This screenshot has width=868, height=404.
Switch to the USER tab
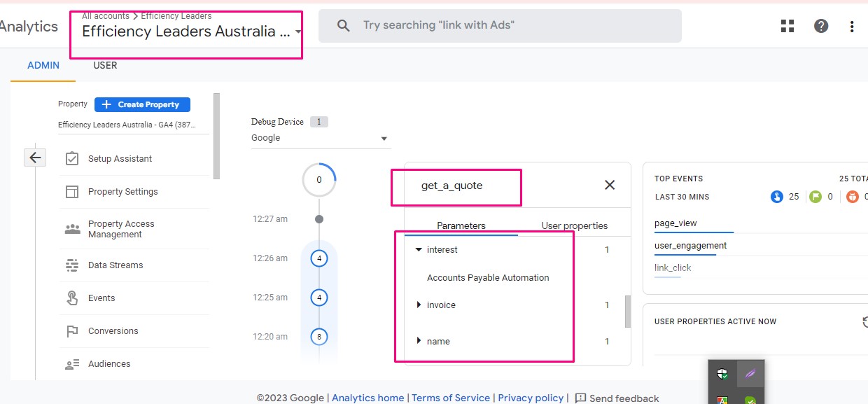(105, 65)
